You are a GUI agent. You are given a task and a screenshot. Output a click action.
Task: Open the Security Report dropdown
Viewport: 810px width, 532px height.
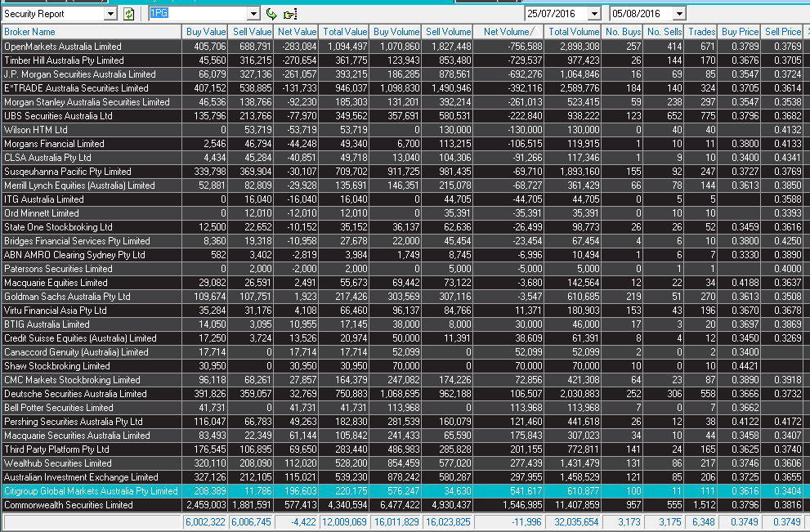coord(110,14)
